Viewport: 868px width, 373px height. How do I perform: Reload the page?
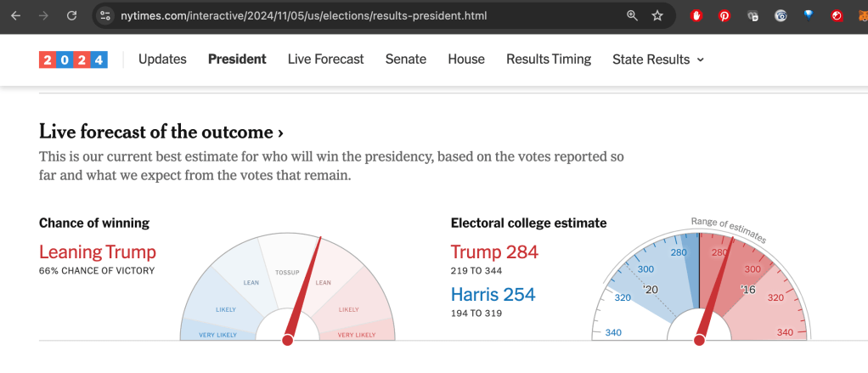click(x=71, y=15)
